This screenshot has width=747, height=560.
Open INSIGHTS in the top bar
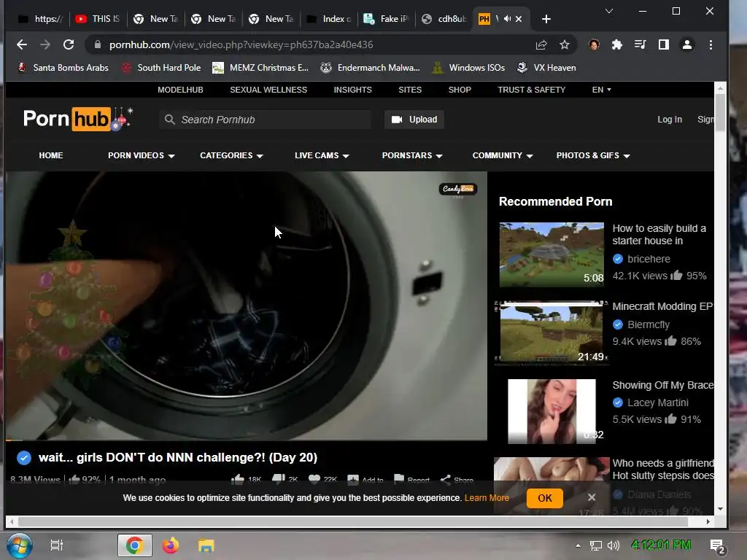click(x=352, y=90)
